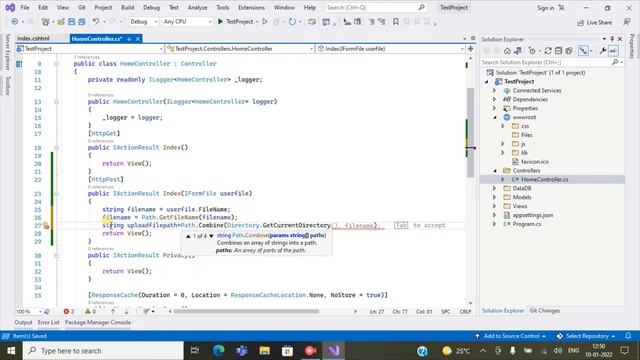The width and height of the screenshot is (640, 360).
Task: Expand the Dependencies node
Action: (495, 99)
